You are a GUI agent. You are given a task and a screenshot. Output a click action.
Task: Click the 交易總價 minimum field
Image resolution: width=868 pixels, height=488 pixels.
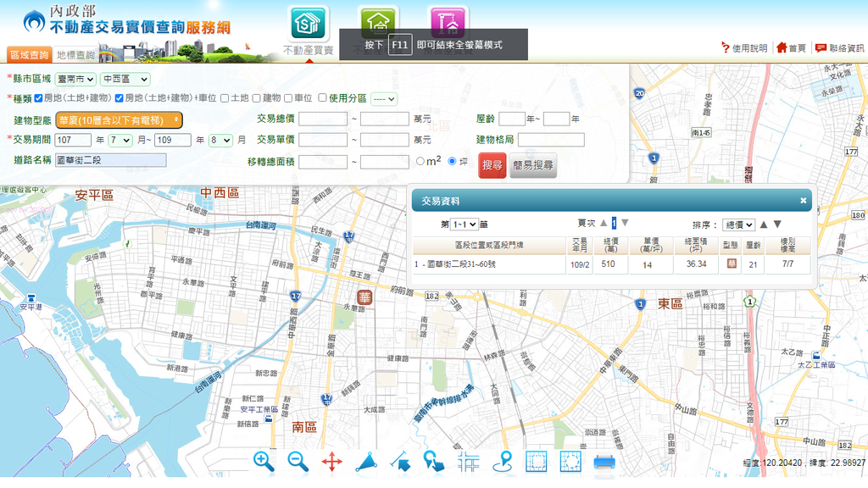pos(323,119)
